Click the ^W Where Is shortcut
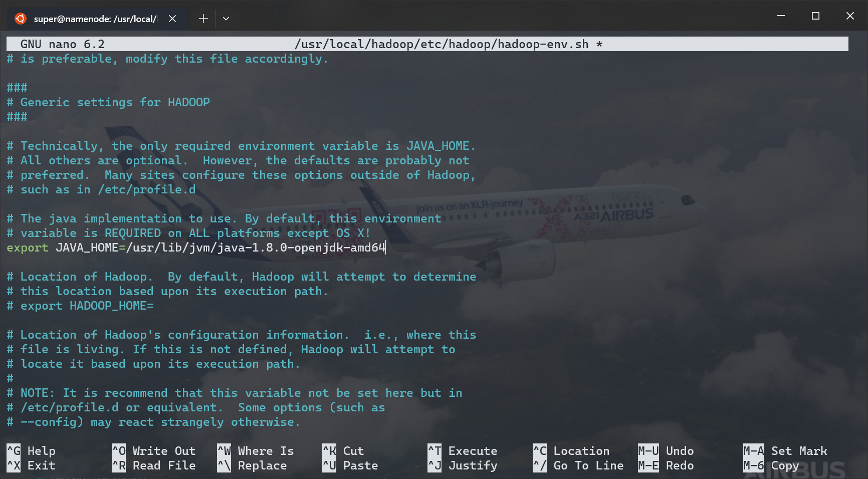This screenshot has height=479, width=868. (256, 451)
